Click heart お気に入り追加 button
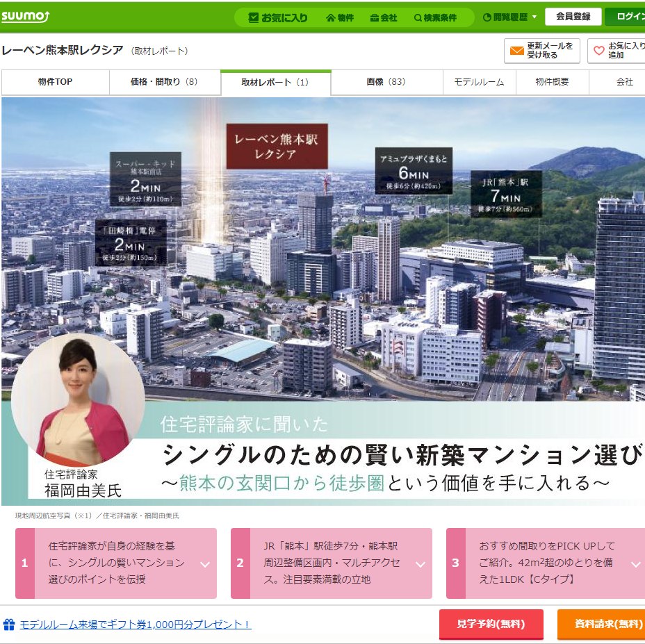Screen dimensions: 645x644 pyautogui.click(x=617, y=51)
